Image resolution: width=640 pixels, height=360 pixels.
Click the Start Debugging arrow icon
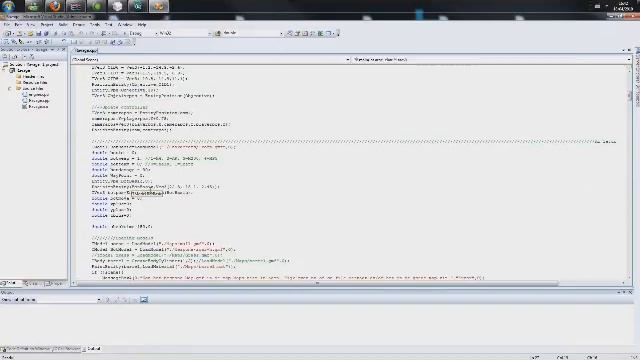(x=124, y=33)
